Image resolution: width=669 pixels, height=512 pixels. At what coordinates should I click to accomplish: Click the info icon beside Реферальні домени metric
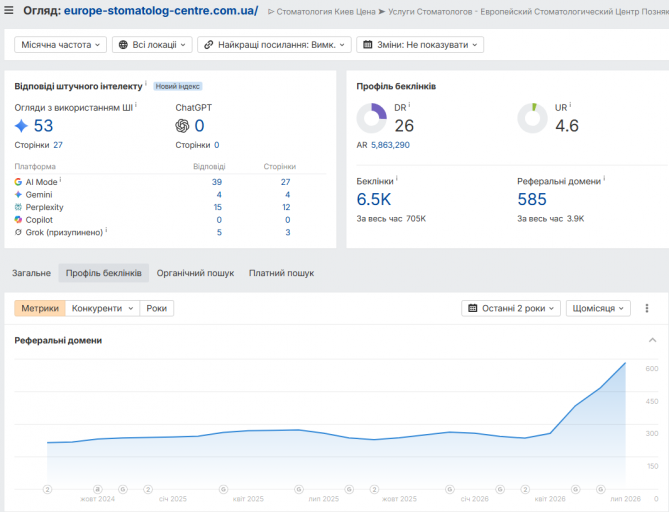point(604,178)
